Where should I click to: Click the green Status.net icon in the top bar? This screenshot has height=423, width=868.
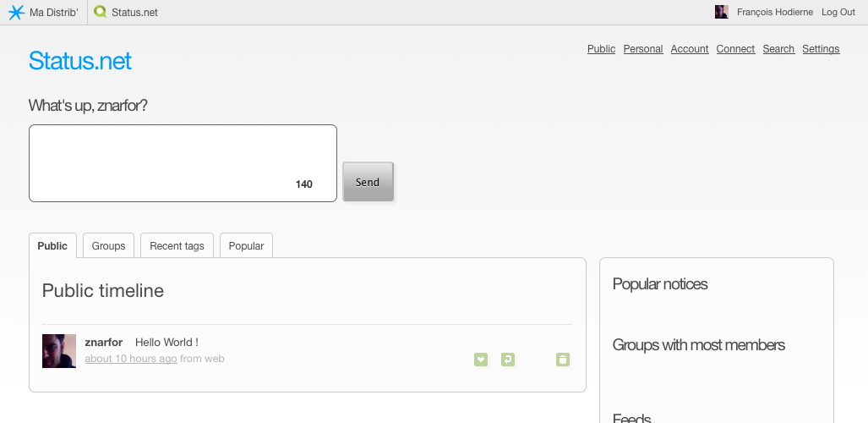101,13
